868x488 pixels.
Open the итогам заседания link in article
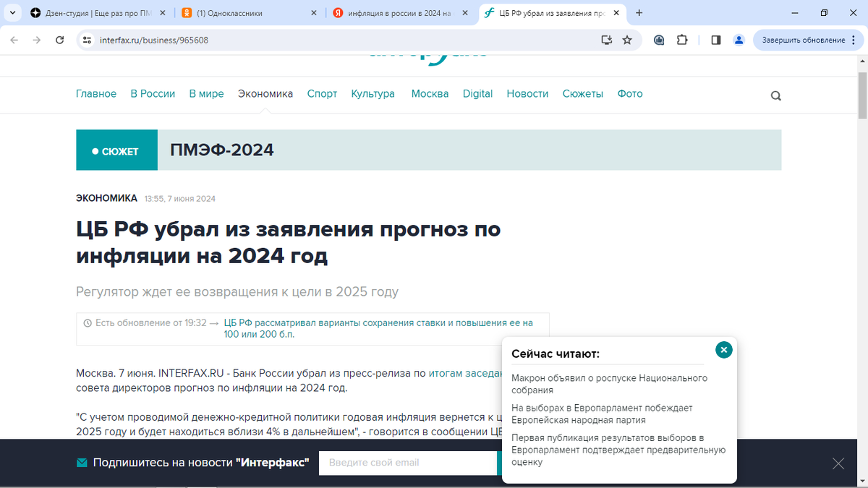click(465, 373)
